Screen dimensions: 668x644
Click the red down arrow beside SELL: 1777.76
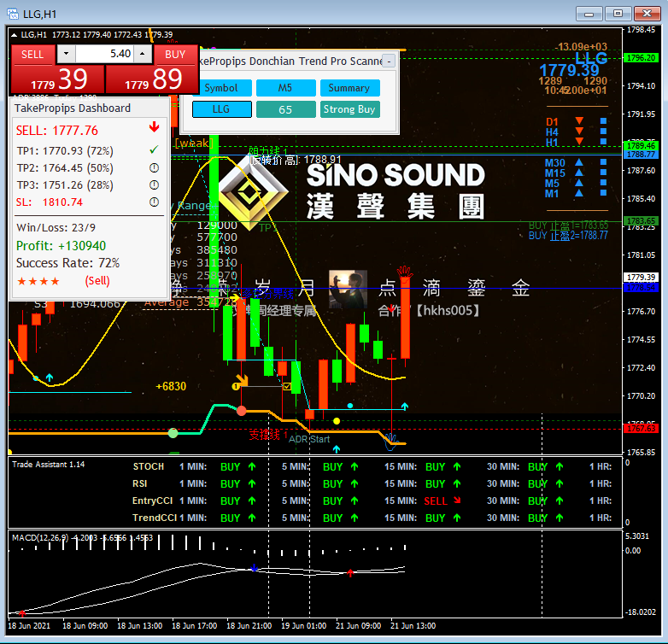[155, 127]
